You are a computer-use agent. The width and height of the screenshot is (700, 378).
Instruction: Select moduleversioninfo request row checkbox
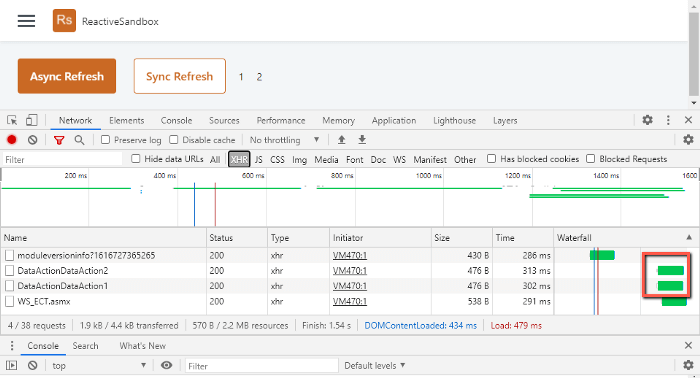pos(9,255)
